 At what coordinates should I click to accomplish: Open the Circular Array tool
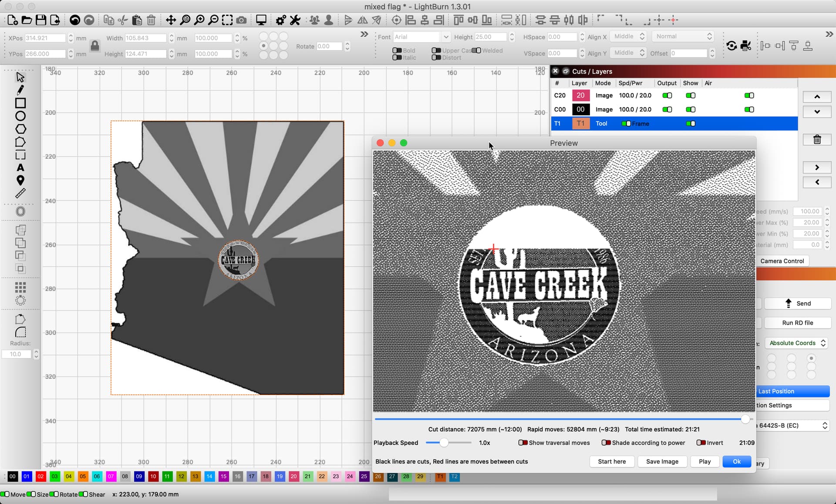tap(20, 300)
